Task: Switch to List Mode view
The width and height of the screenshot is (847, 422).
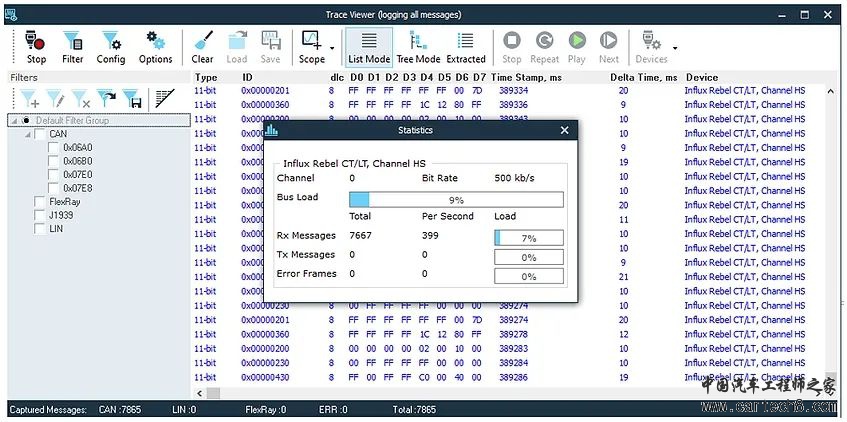Action: click(x=369, y=48)
